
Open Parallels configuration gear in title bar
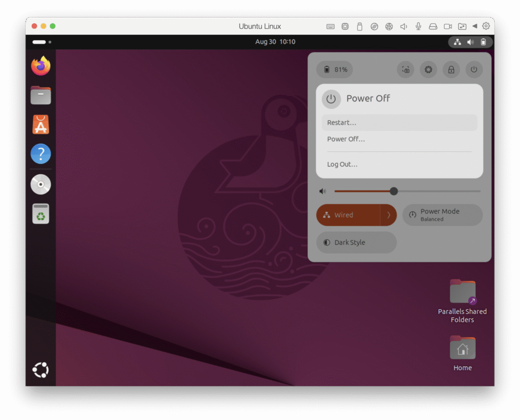coord(486,26)
